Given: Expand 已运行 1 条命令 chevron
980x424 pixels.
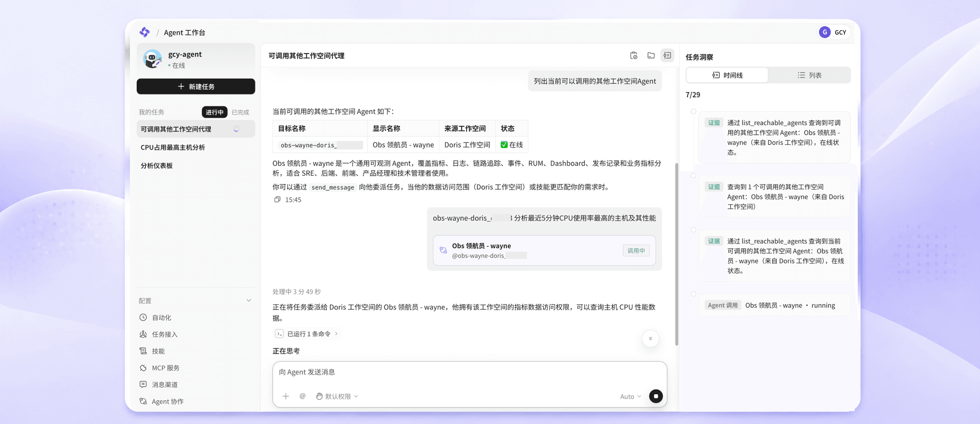Looking at the screenshot, I should (x=337, y=334).
